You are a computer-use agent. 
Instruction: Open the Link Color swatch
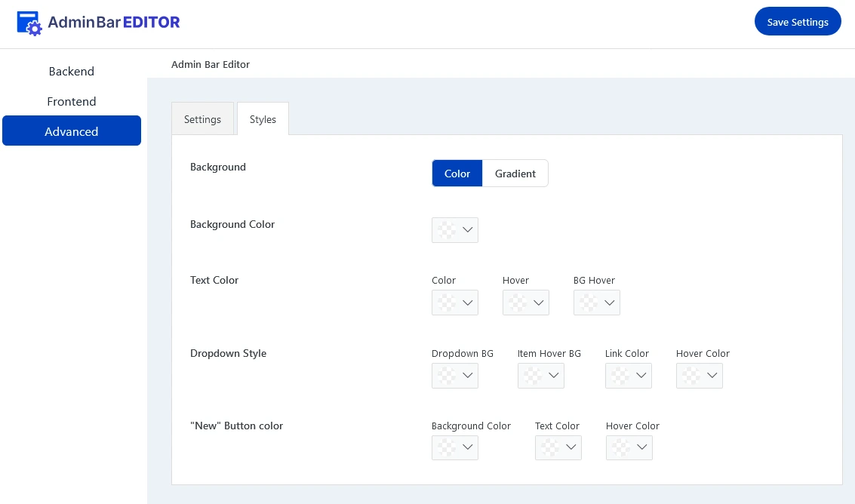pyautogui.click(x=620, y=375)
